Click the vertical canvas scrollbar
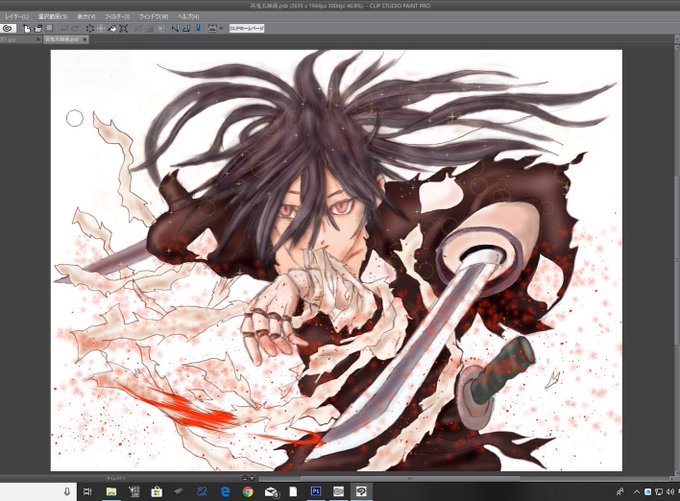 pyautogui.click(x=677, y=260)
